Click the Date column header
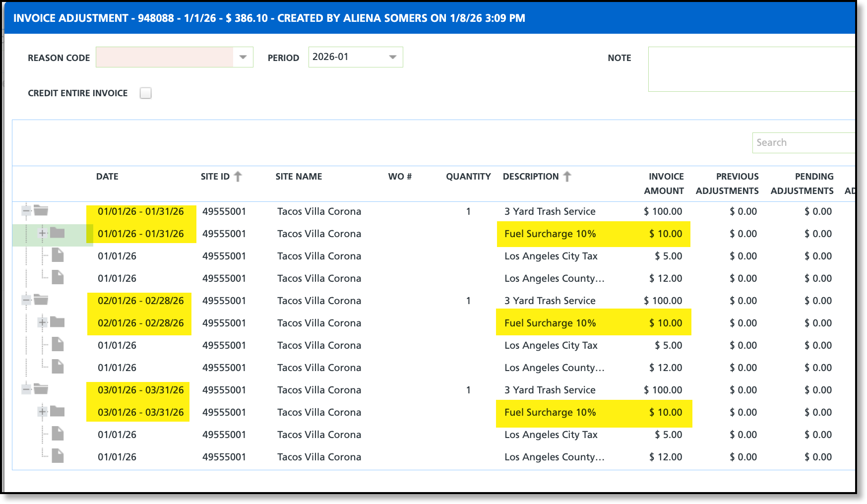The image size is (867, 504). click(x=107, y=177)
